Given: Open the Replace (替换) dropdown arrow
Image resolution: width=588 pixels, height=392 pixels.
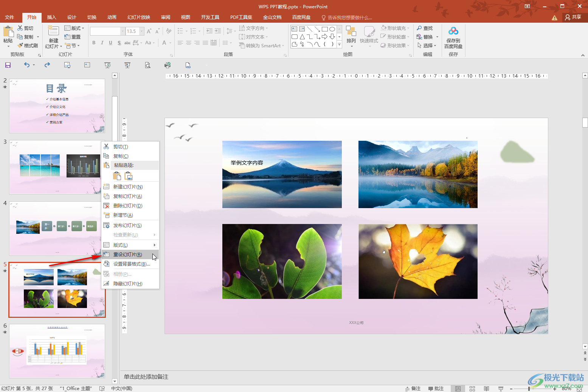Looking at the screenshot, I should [x=437, y=37].
